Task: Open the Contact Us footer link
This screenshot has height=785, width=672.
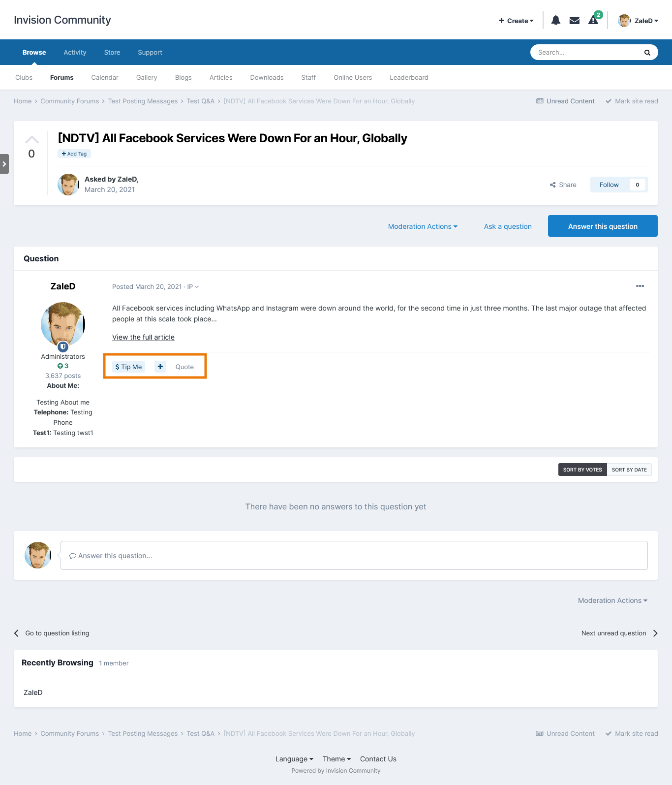Action: coord(378,759)
